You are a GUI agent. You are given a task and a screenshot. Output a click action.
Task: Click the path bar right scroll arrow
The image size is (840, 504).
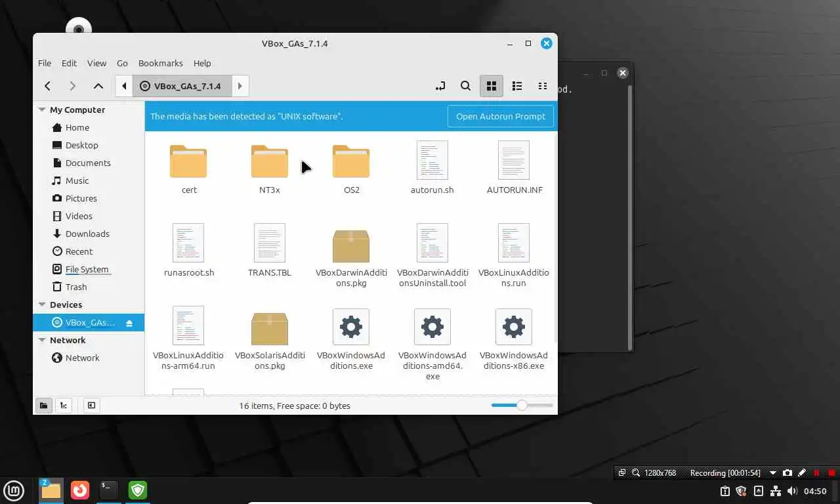pos(240,86)
